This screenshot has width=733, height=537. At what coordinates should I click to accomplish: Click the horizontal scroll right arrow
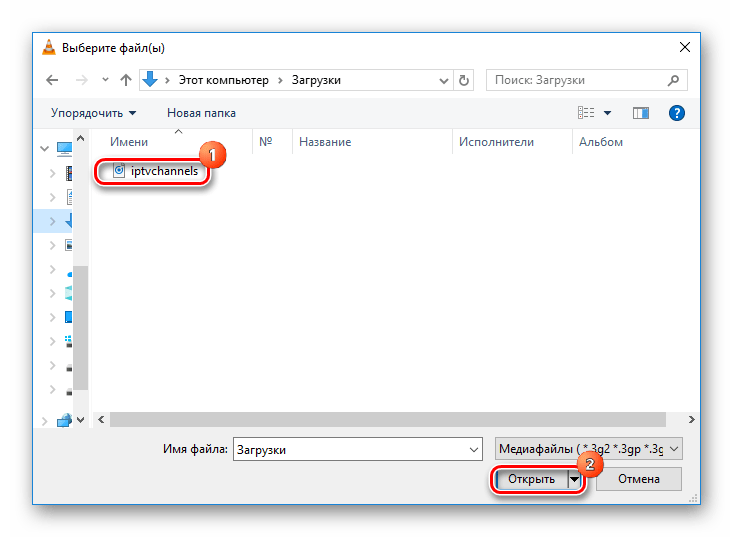691,419
